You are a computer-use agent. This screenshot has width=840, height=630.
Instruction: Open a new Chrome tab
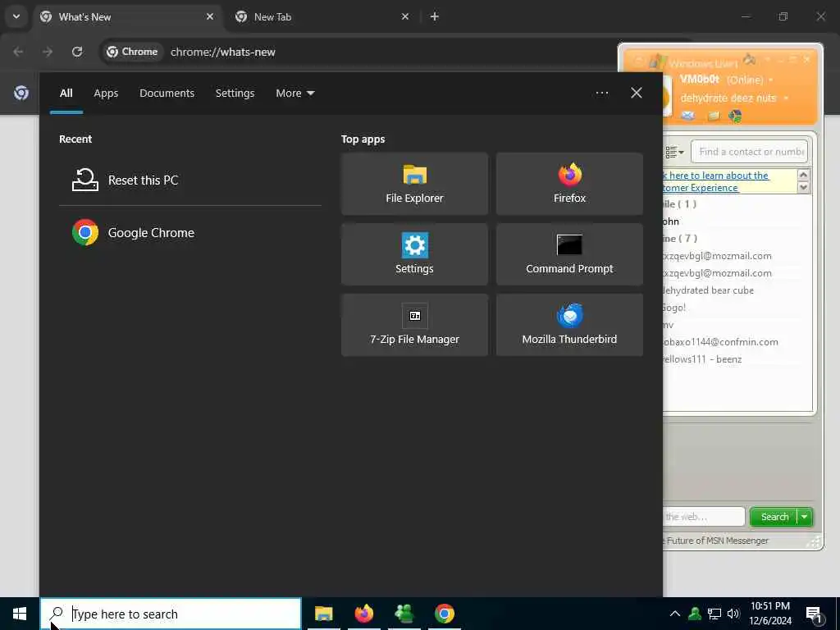point(435,16)
